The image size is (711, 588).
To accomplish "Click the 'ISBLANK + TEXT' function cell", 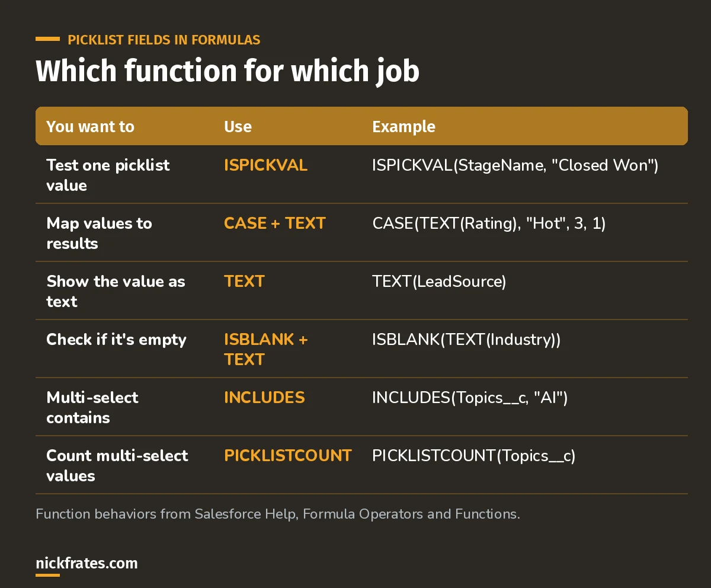I will tap(266, 349).
